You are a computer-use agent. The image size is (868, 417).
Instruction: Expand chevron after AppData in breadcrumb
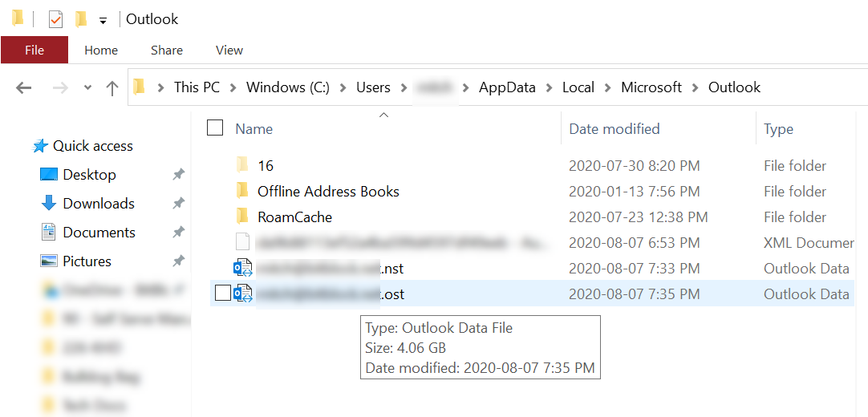pyautogui.click(x=550, y=87)
